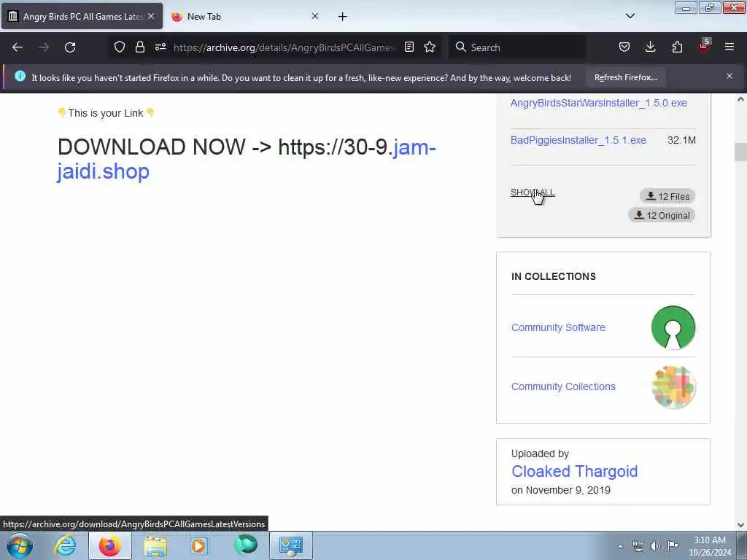Open the Windows Start button
The width and height of the screenshot is (747, 560).
pyautogui.click(x=19, y=545)
